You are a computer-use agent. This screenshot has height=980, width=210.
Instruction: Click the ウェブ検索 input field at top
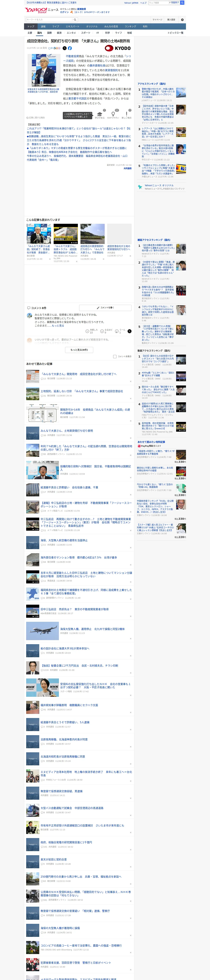coord(158,3)
